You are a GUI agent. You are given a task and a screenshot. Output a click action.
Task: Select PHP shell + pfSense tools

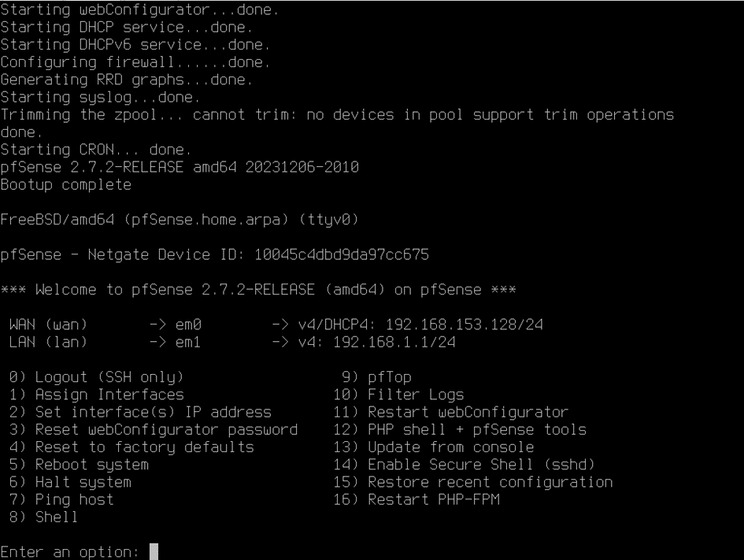pyautogui.click(x=460, y=429)
